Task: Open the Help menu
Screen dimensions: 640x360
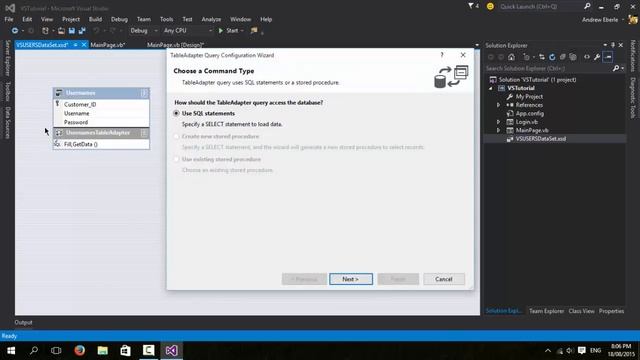Action: click(266, 19)
